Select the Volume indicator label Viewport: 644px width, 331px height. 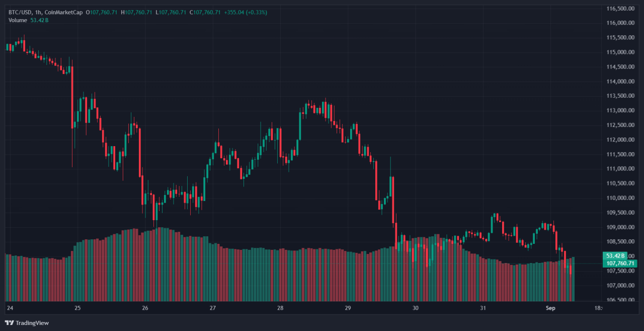click(19, 20)
